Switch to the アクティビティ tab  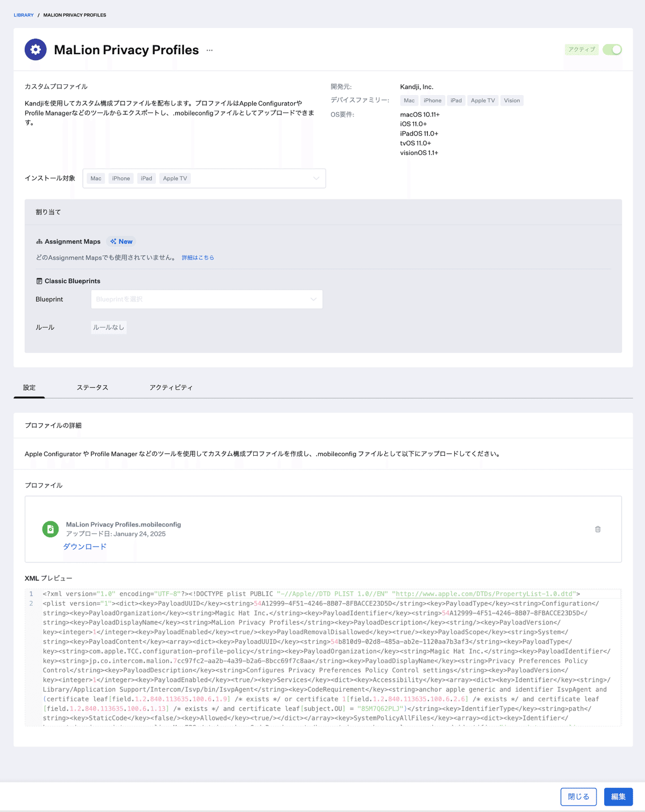171,387
